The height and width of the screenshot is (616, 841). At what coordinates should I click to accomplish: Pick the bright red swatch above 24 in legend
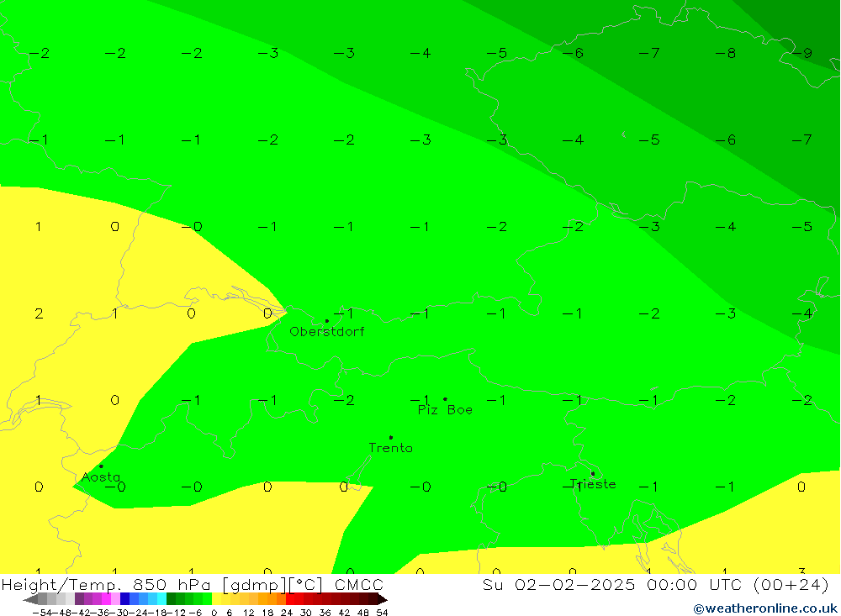coord(290,600)
